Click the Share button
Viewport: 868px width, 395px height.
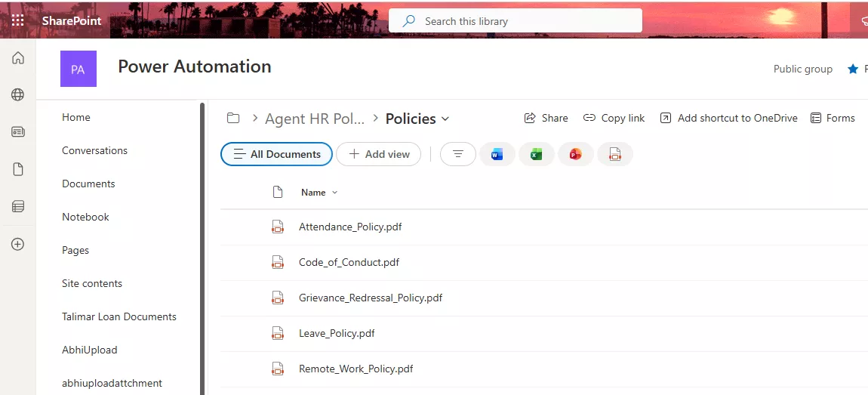coord(546,118)
